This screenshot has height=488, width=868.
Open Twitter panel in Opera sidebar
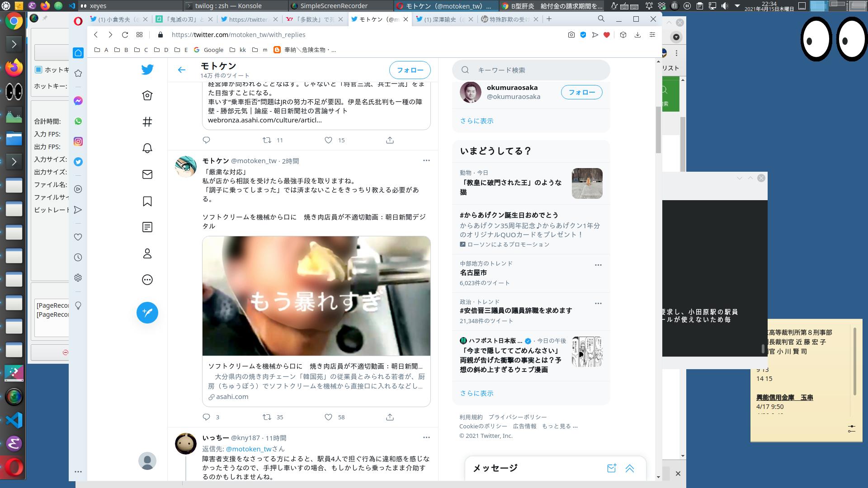pyautogui.click(x=78, y=162)
